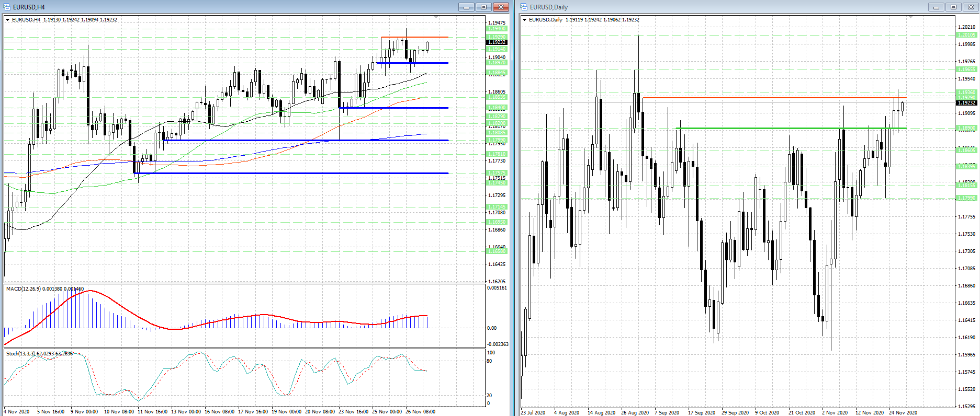Click the 1.20210 price scale label in Daily chart
Image resolution: width=980 pixels, height=416 pixels.
point(966,27)
